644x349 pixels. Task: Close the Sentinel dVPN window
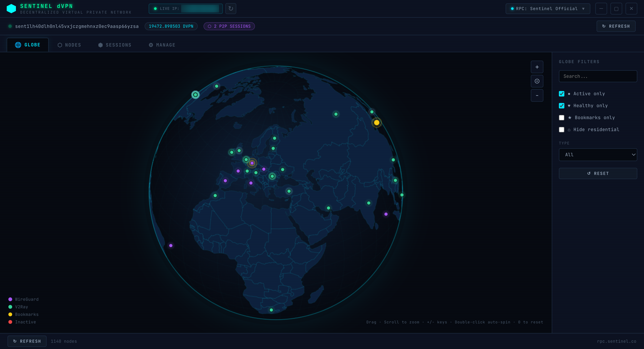click(631, 9)
